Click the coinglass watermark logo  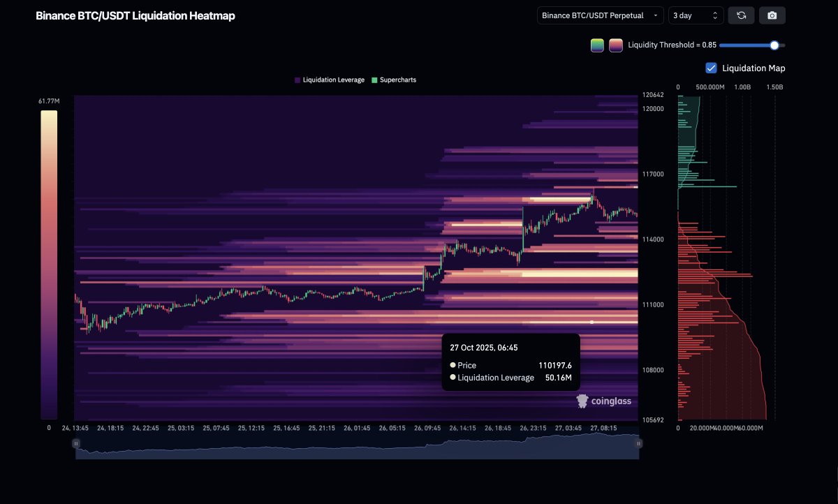581,401
